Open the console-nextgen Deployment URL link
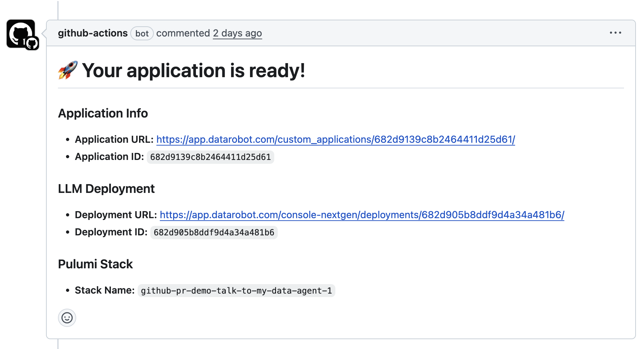The image size is (644, 349). (362, 215)
